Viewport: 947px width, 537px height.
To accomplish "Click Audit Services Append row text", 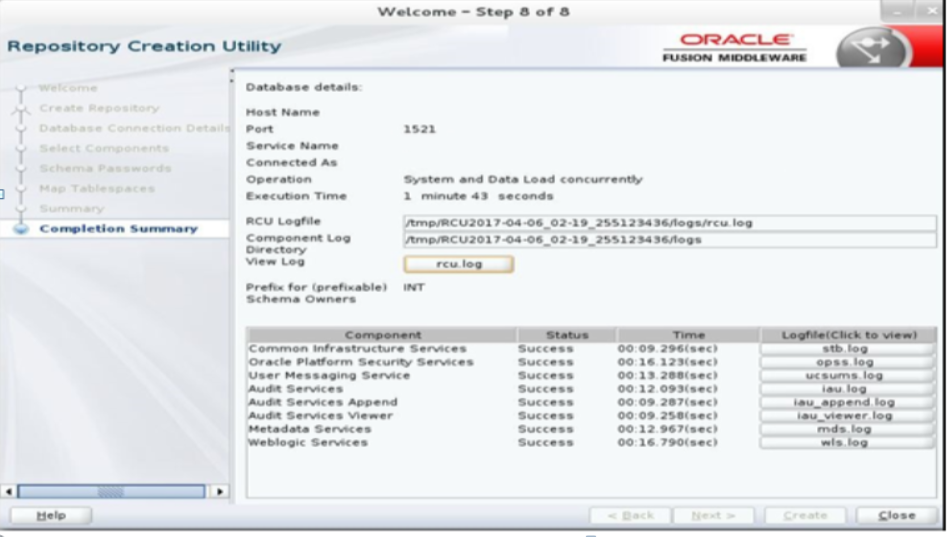I will click(323, 402).
